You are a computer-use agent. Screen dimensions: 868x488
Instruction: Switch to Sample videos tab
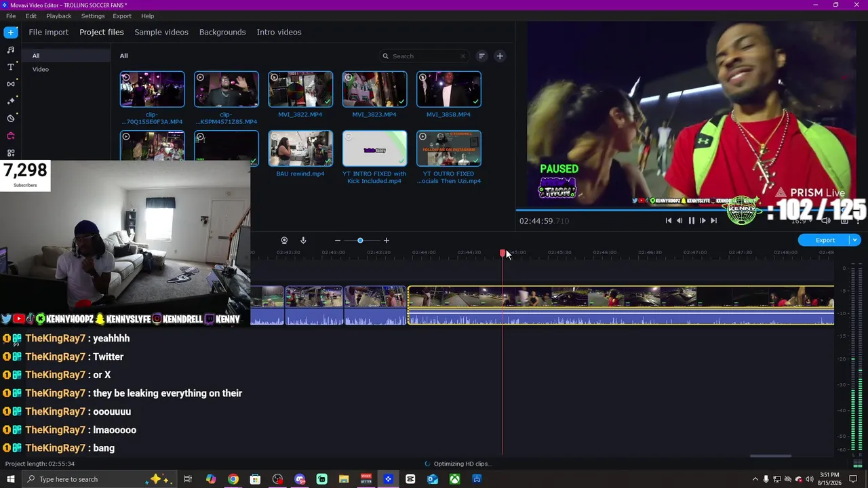click(x=161, y=32)
